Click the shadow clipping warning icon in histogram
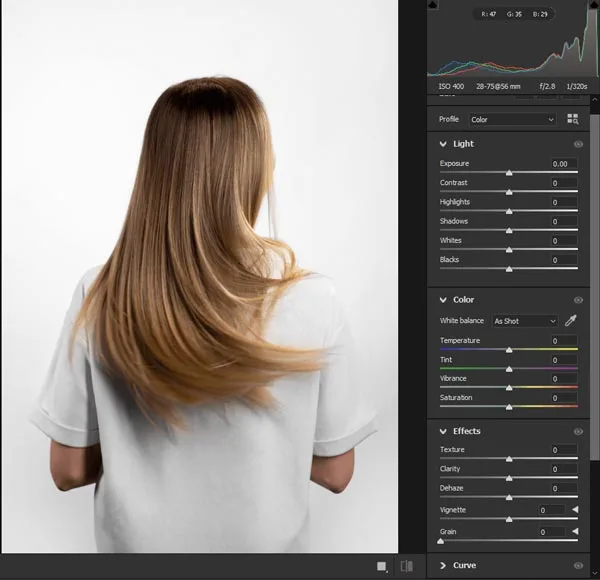The width and height of the screenshot is (600, 580). [432, 5]
